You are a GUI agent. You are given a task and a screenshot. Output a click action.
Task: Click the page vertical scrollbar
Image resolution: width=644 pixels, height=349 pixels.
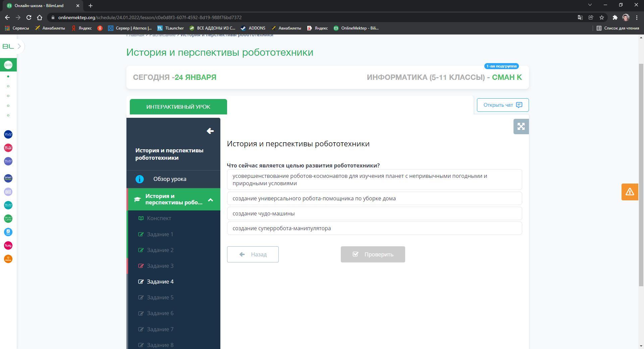[641, 174]
